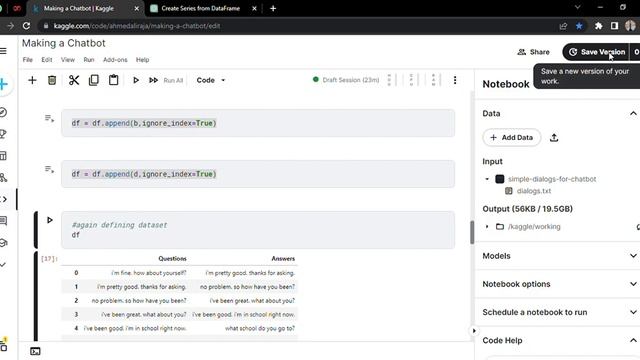Click the Draft Session status indicator
640x360 pixels.
(346, 80)
